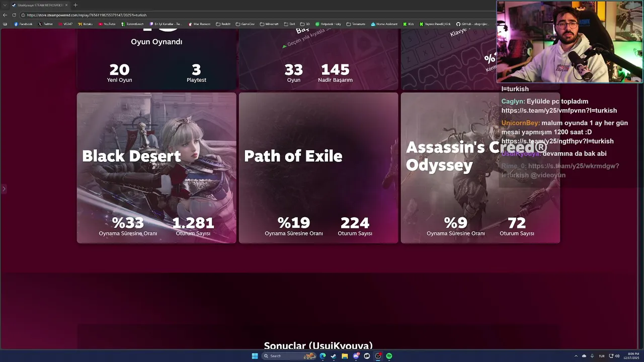Open the Twitter bookmark
644x362 pixels.
[x=45, y=24]
